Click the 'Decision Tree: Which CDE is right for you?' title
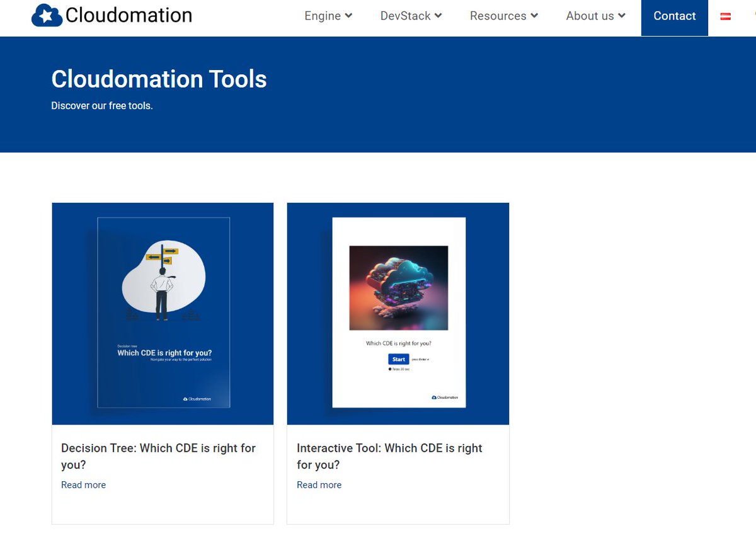This screenshot has height=560, width=756. tap(158, 456)
